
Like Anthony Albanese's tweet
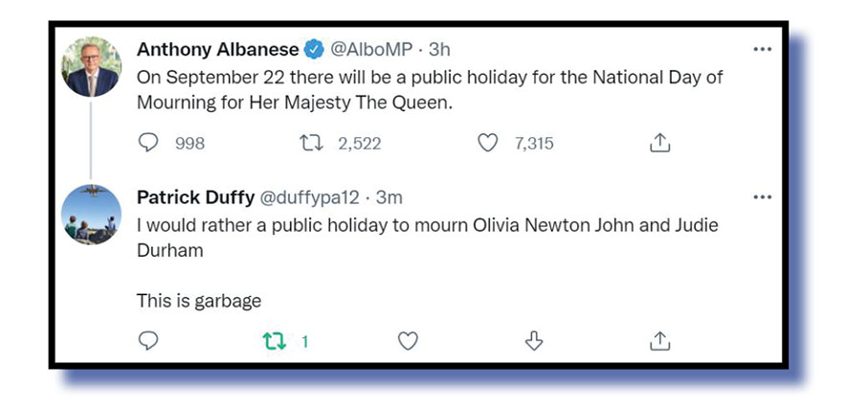(488, 144)
